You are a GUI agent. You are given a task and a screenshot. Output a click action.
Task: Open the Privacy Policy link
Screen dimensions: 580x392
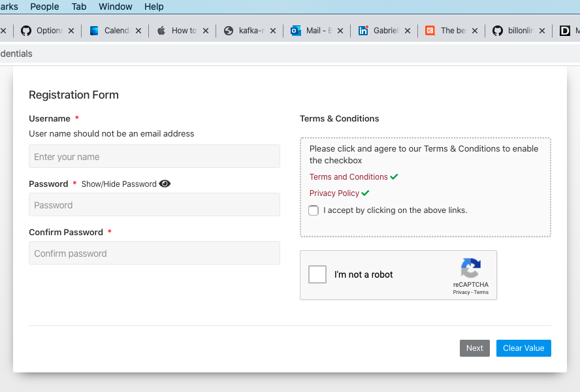334,193
